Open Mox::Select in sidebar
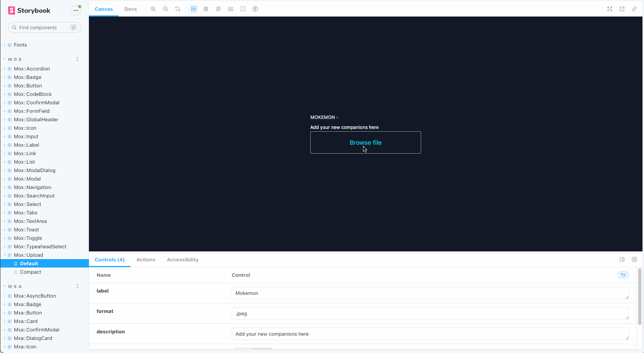The width and height of the screenshot is (644, 353). pos(27,204)
